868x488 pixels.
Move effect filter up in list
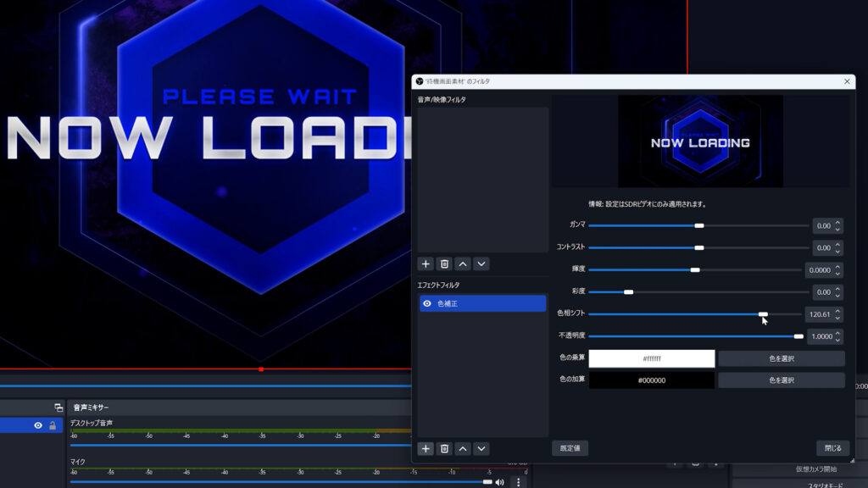click(x=463, y=448)
